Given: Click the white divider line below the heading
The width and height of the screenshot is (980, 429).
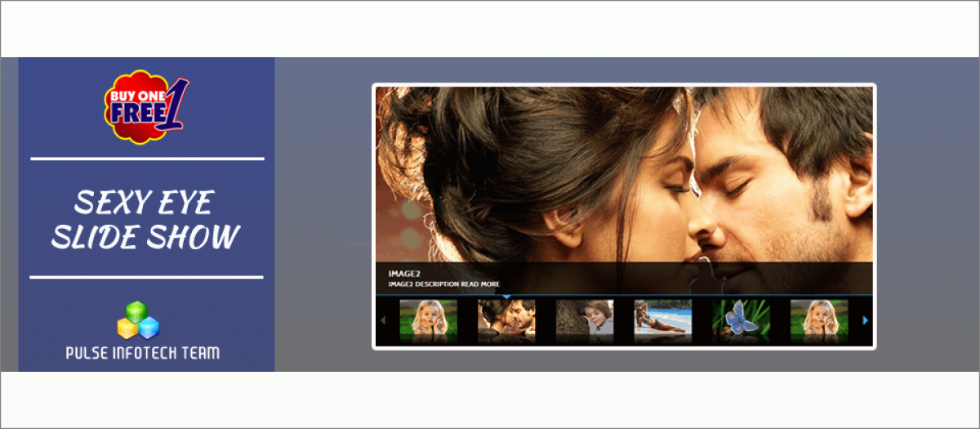Looking at the screenshot, I should pyautogui.click(x=147, y=277).
